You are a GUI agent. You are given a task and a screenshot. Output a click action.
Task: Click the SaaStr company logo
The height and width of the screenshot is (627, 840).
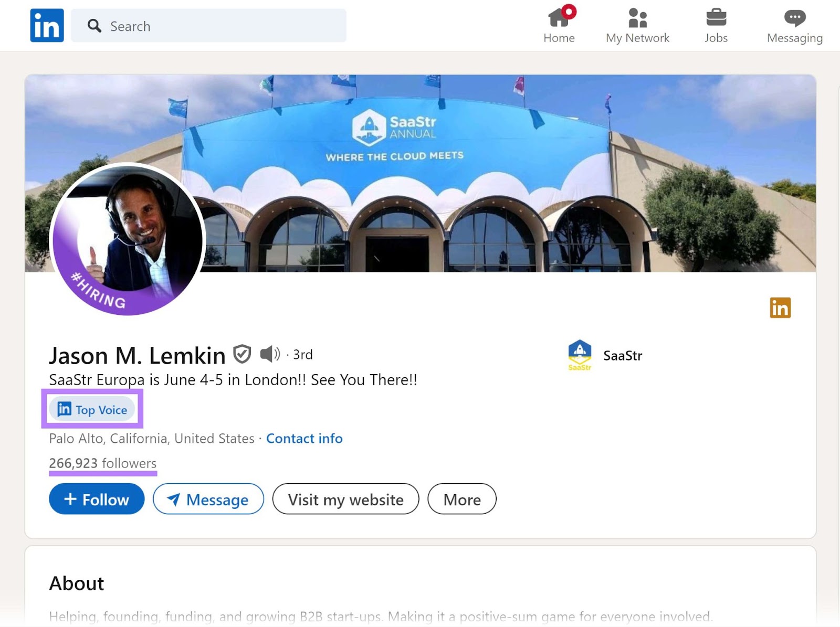579,355
